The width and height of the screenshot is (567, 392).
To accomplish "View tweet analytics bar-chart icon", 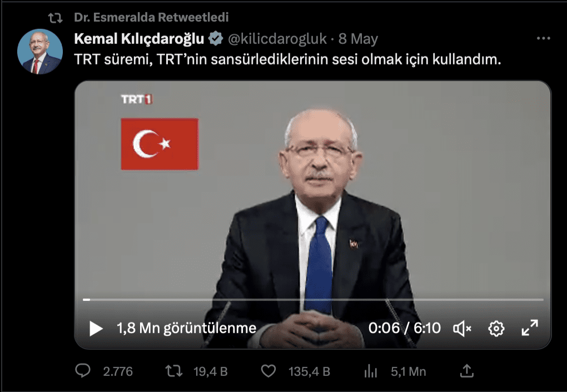I will pyautogui.click(x=371, y=371).
